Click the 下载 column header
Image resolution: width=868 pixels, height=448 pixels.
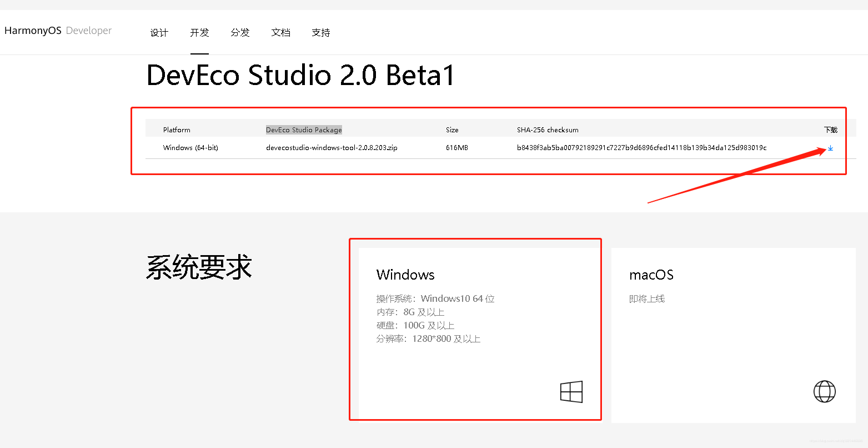(x=831, y=130)
